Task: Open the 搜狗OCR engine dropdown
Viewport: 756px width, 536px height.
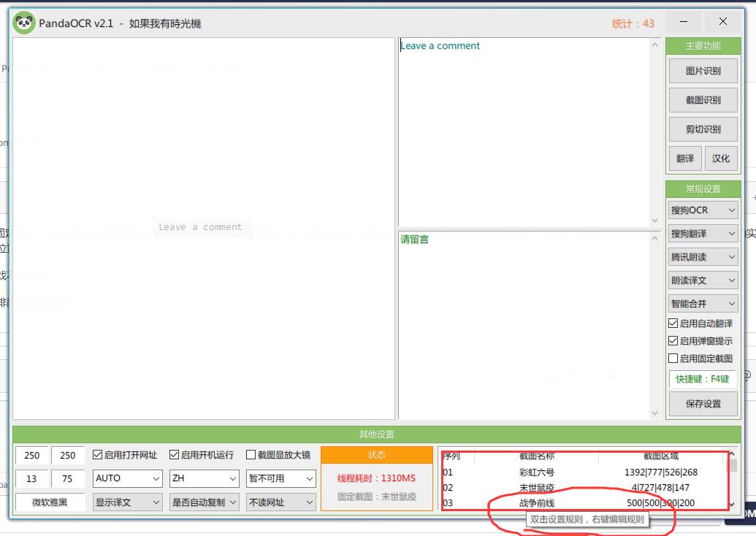Action: tap(702, 210)
